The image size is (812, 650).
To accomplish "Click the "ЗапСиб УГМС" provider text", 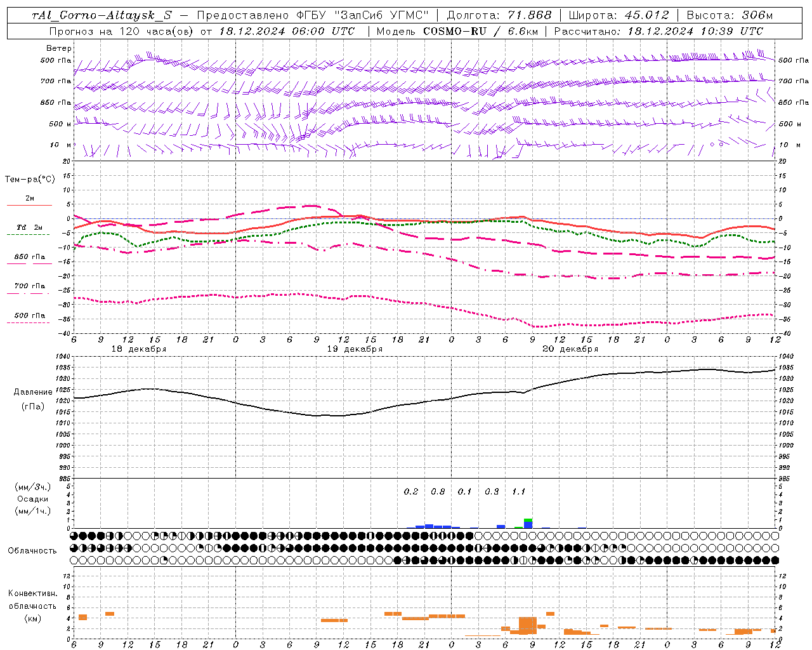I will [x=382, y=15].
